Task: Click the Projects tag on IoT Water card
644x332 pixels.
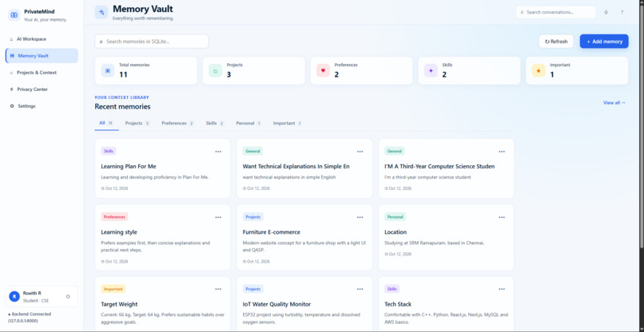Action: [x=253, y=289]
